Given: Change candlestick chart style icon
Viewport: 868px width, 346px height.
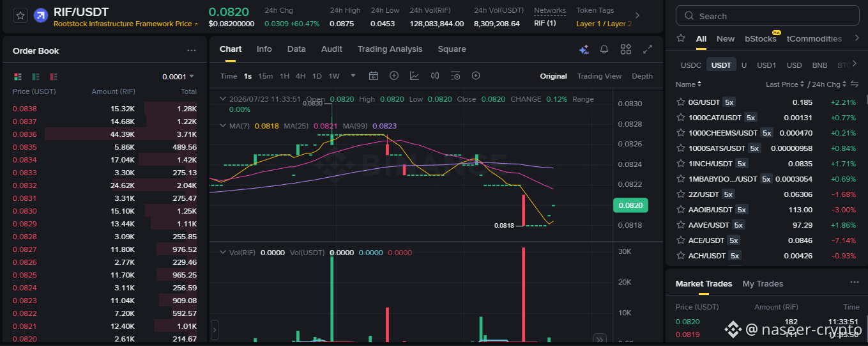Looking at the screenshot, I should point(435,75).
